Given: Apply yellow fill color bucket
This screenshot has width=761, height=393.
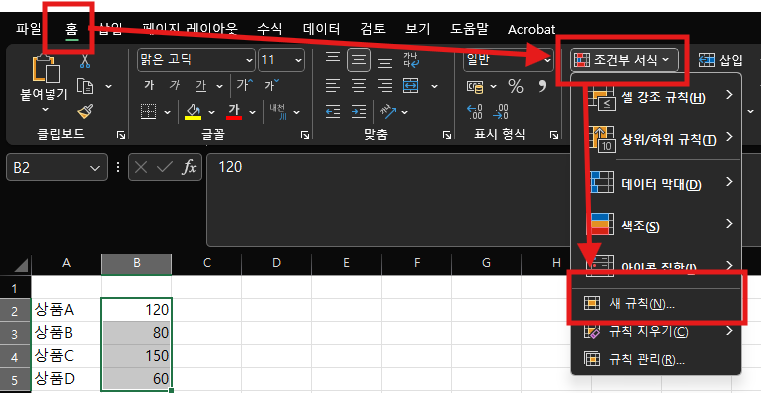Looking at the screenshot, I should (193, 112).
